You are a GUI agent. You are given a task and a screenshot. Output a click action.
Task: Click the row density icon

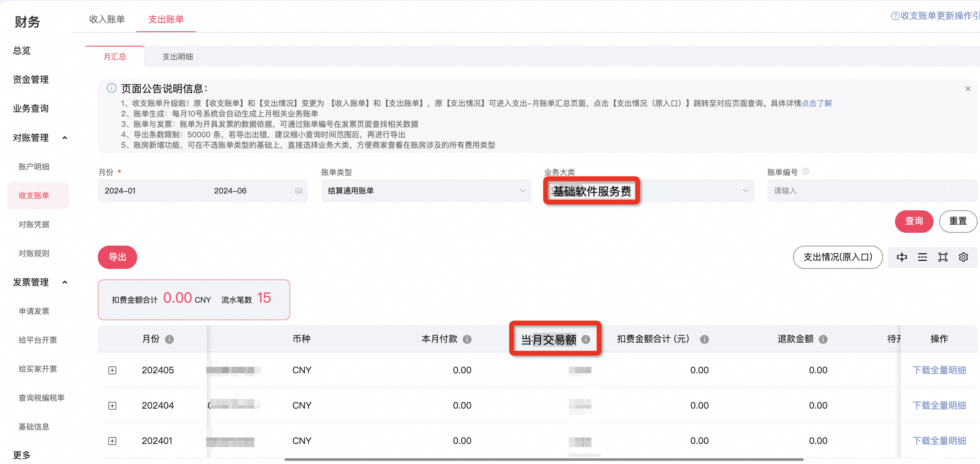coord(922,257)
